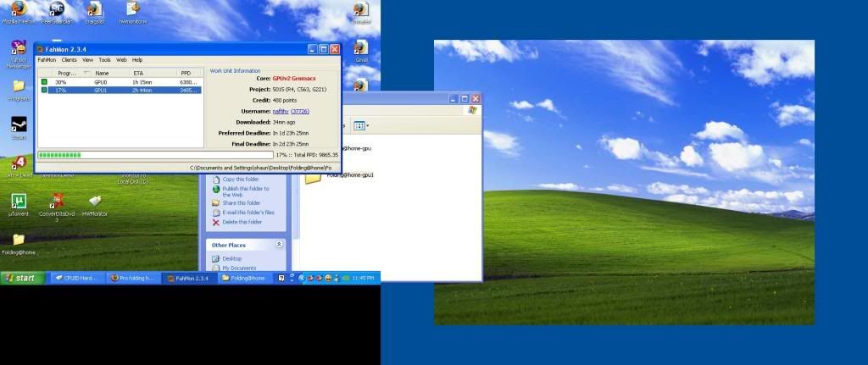This screenshot has height=365, width=868.
Task: Click Desktop link under Other Places
Action: [232, 258]
